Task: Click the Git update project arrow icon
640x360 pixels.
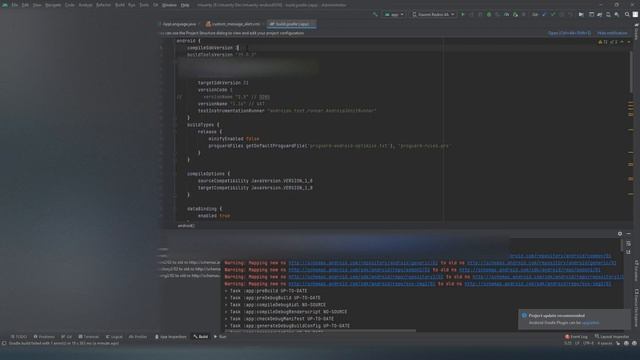Action: (x=544, y=15)
